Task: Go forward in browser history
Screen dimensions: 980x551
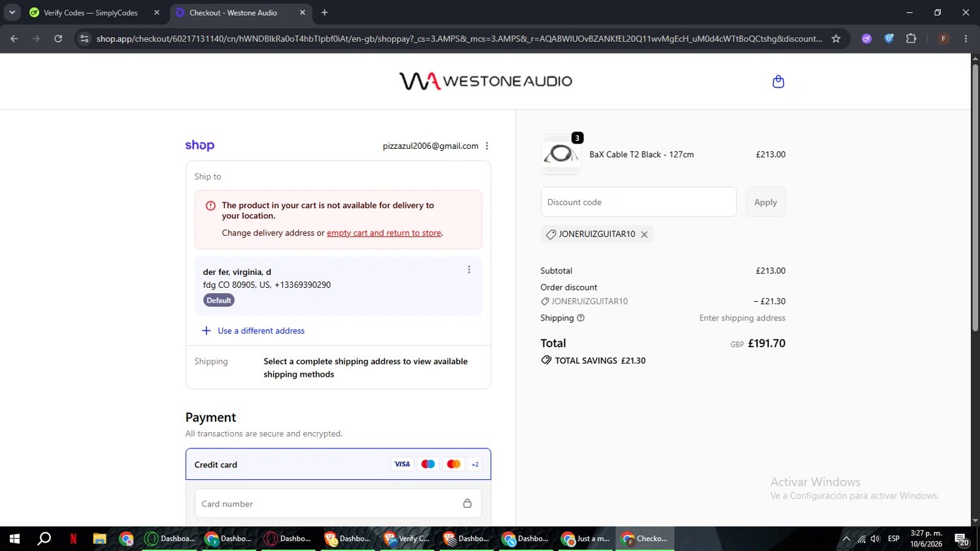Action: [36, 39]
